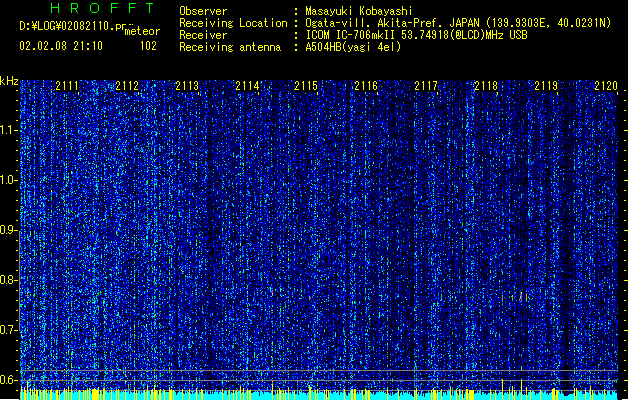This screenshot has height=400, width=629.
Task: Click the 2112 time marker
Action: point(127,86)
